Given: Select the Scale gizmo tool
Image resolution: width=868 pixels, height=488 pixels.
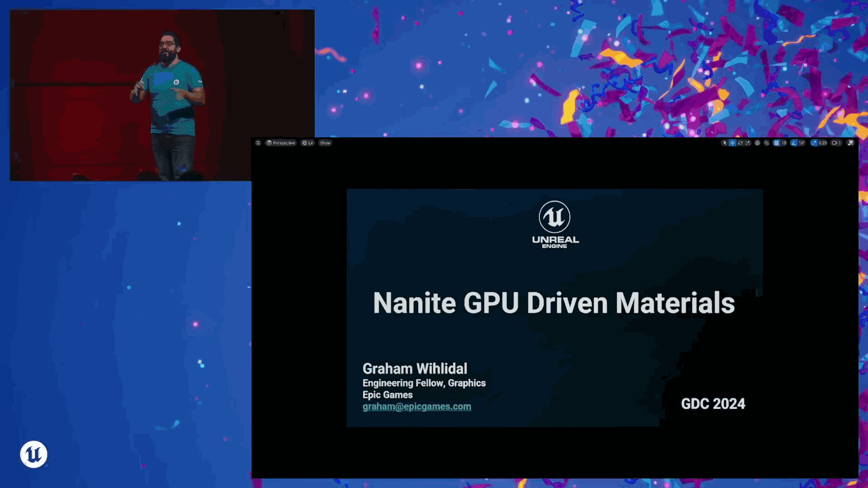Looking at the screenshot, I should 748,143.
